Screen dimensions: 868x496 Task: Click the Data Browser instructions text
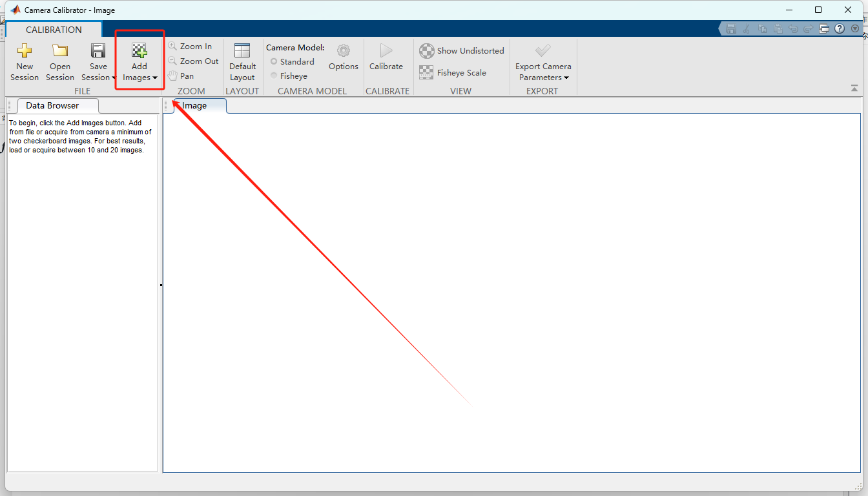pos(80,136)
